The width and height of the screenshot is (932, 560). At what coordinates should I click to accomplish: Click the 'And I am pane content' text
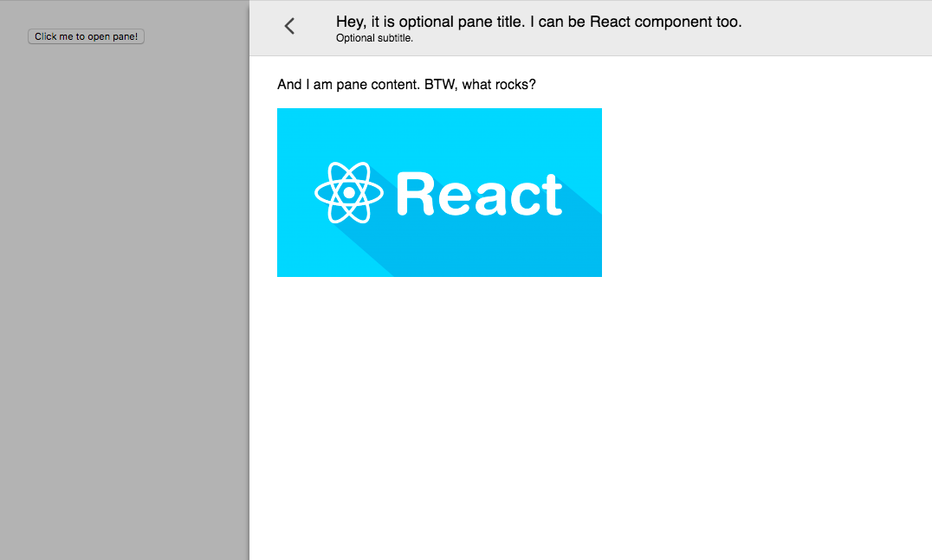point(347,84)
